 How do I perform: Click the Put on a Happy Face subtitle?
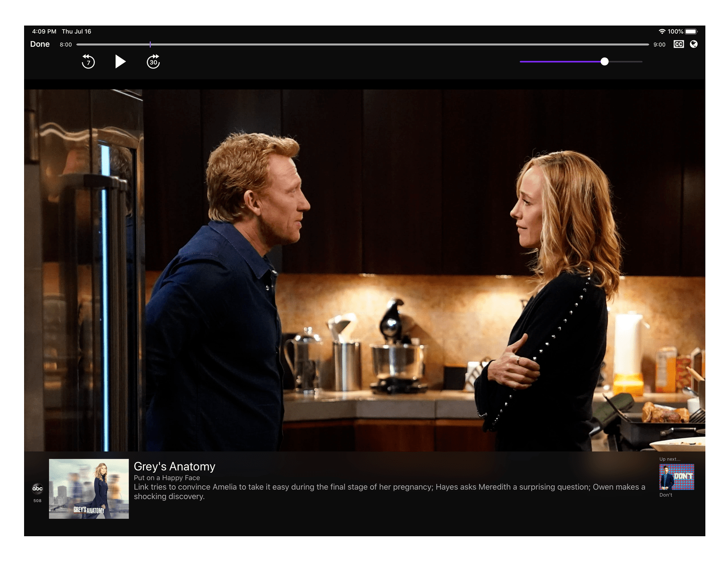click(x=167, y=478)
